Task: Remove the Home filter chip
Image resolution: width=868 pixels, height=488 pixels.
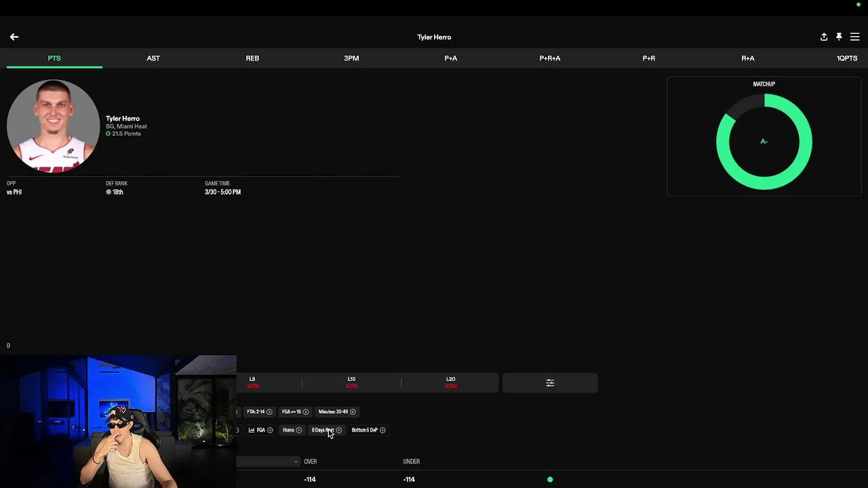Action: 299,430
